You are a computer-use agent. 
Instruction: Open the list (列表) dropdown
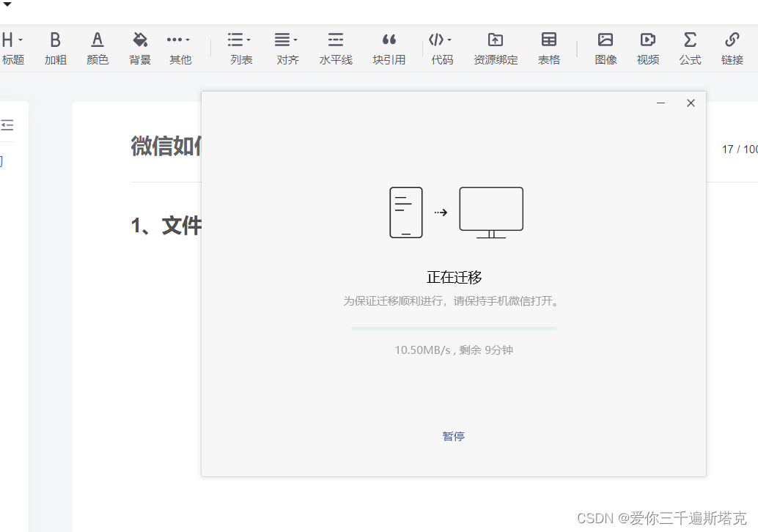click(240, 48)
